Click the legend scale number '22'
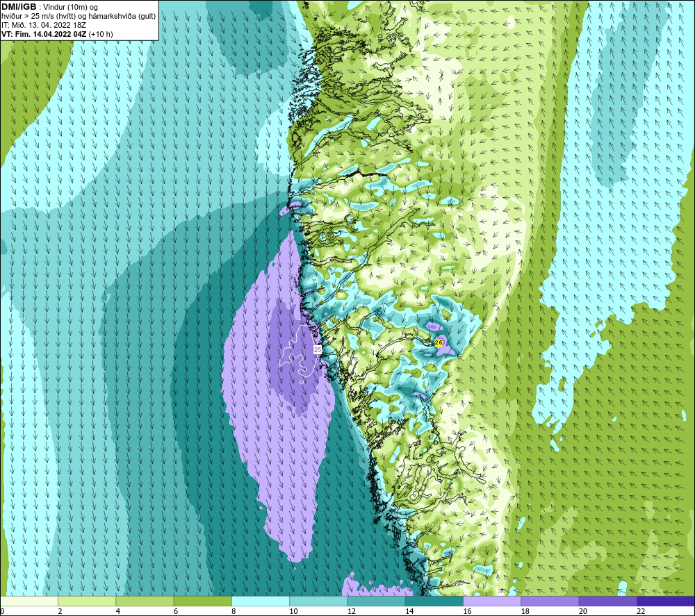The image size is (695, 616). point(641,611)
